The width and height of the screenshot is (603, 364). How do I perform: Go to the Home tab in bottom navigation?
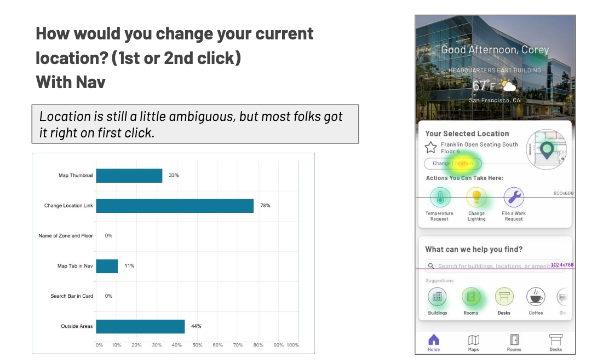click(x=434, y=342)
